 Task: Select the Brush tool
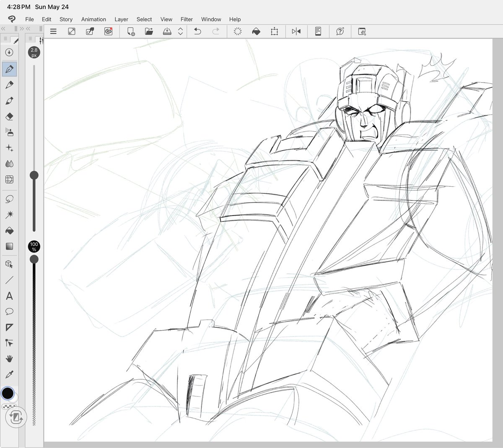pos(9,101)
